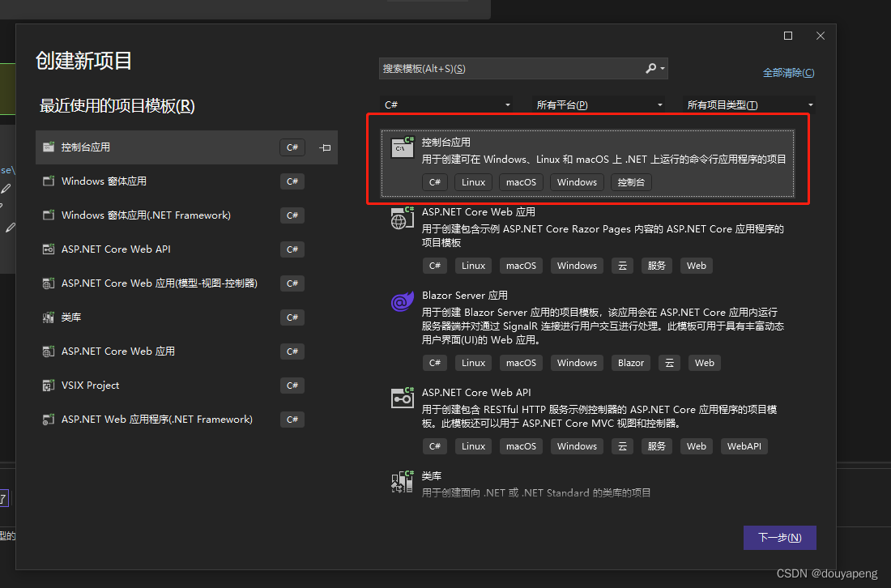Select recent template Windows 窗体应用
The image size is (891, 588).
186,181
